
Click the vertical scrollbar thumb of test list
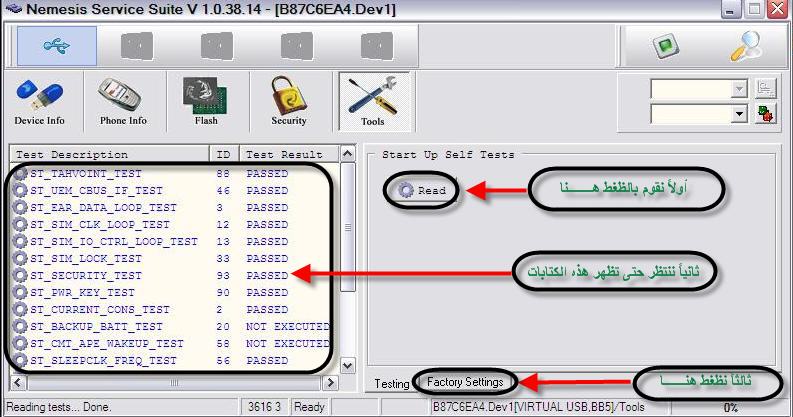tap(347, 227)
